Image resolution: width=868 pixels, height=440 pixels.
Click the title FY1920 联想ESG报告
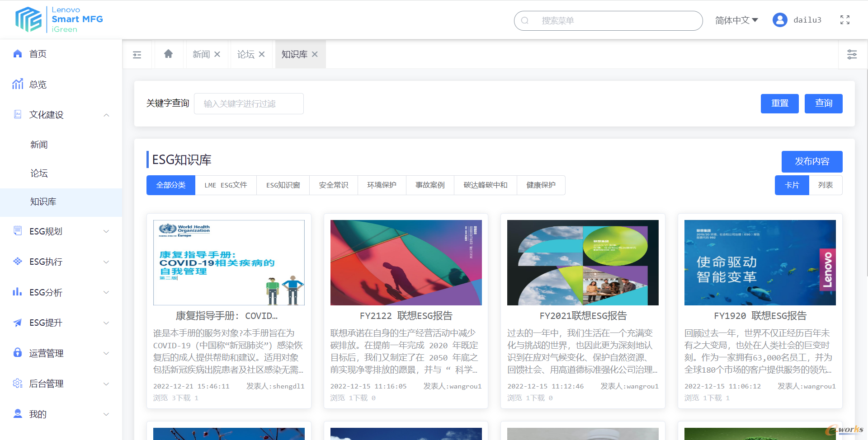click(x=760, y=316)
